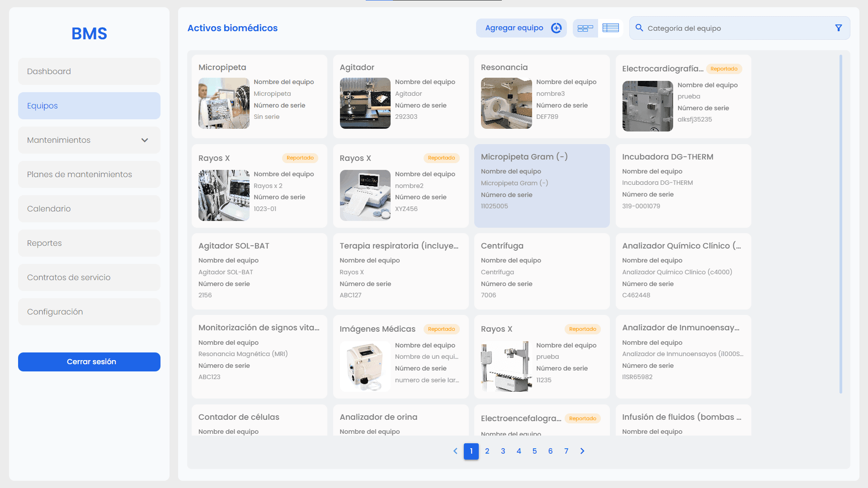Click serial number C462448
The width and height of the screenshot is (868, 488).
[x=636, y=295]
